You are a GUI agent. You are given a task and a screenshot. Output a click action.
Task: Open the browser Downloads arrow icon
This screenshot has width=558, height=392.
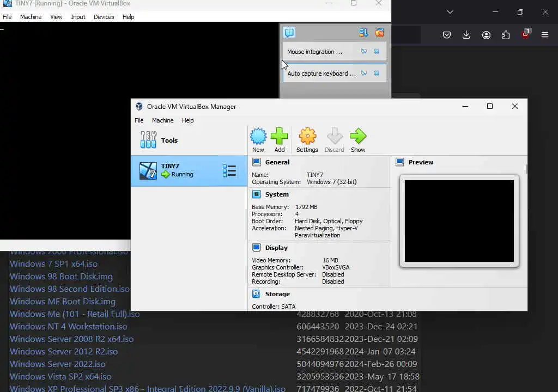[x=466, y=34]
